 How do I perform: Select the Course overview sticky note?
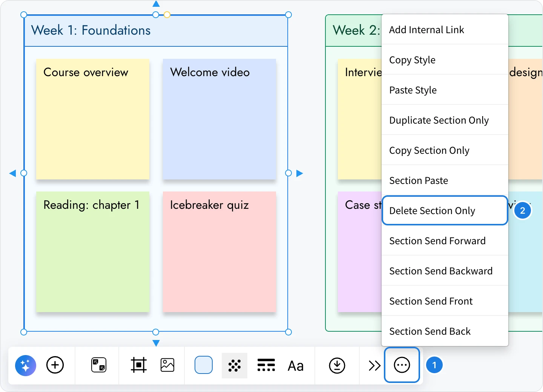click(93, 119)
